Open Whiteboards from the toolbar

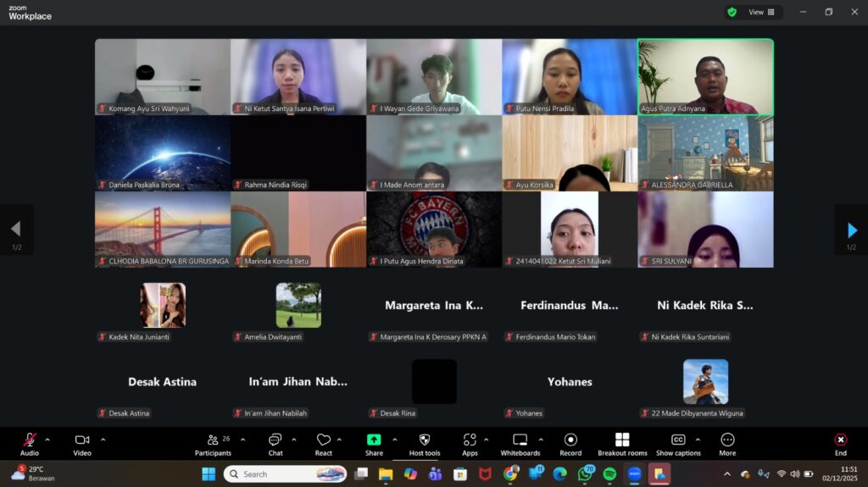pyautogui.click(x=520, y=444)
